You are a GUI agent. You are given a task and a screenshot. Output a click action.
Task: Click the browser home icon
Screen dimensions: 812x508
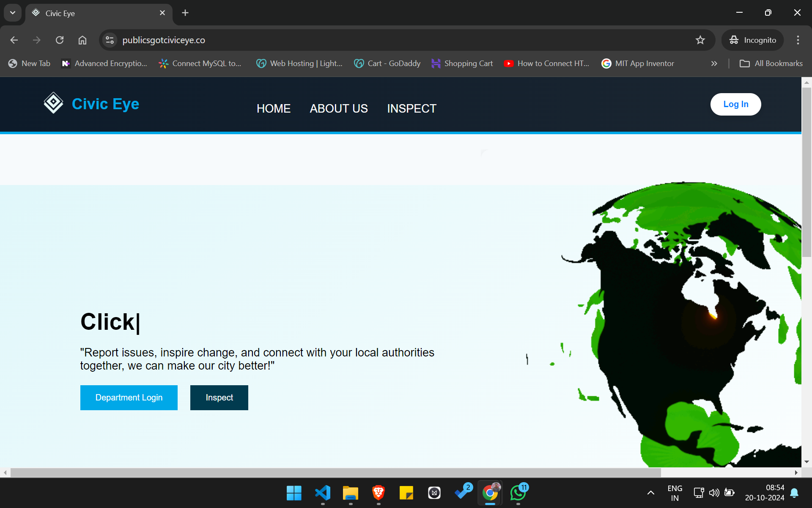[82, 40]
